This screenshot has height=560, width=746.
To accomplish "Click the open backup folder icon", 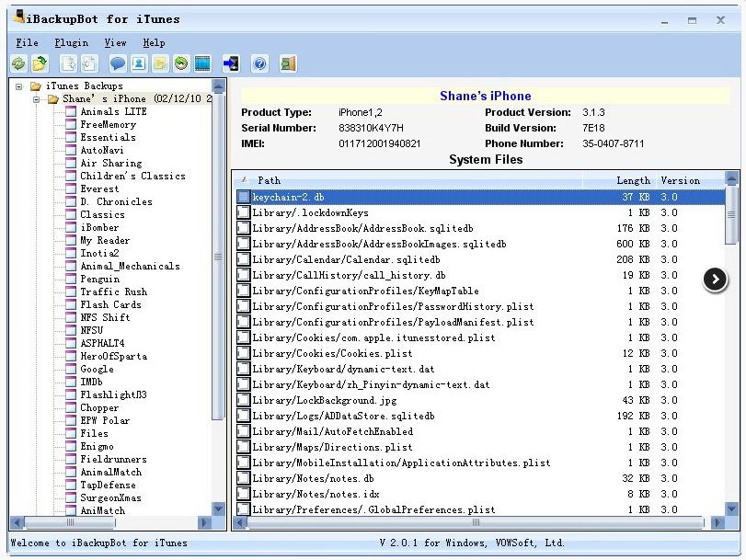I will point(40,63).
